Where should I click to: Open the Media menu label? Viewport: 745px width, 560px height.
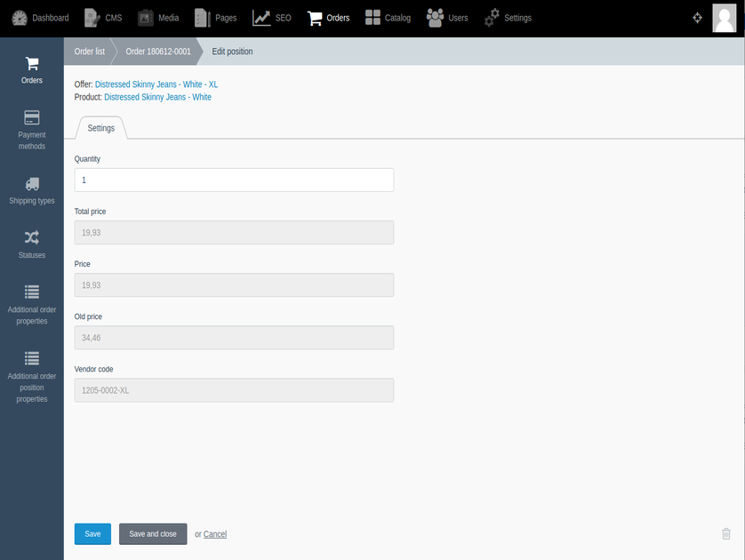coord(168,18)
